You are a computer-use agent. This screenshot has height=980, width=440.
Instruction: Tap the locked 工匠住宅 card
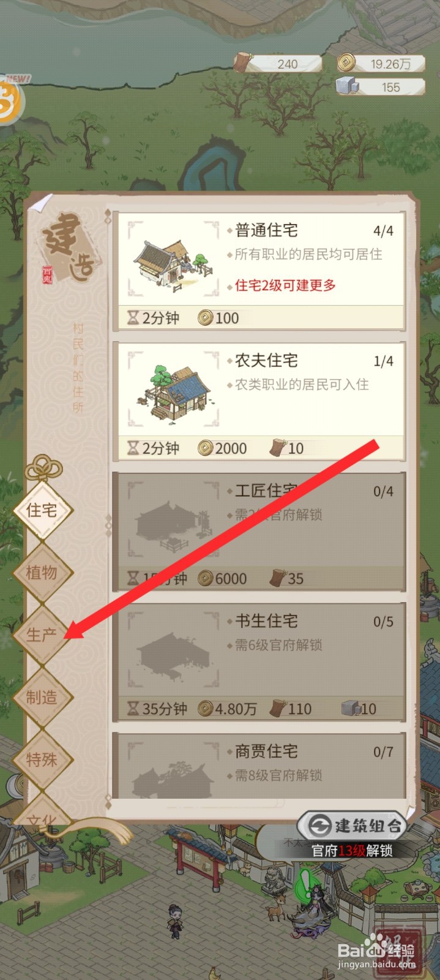259,532
